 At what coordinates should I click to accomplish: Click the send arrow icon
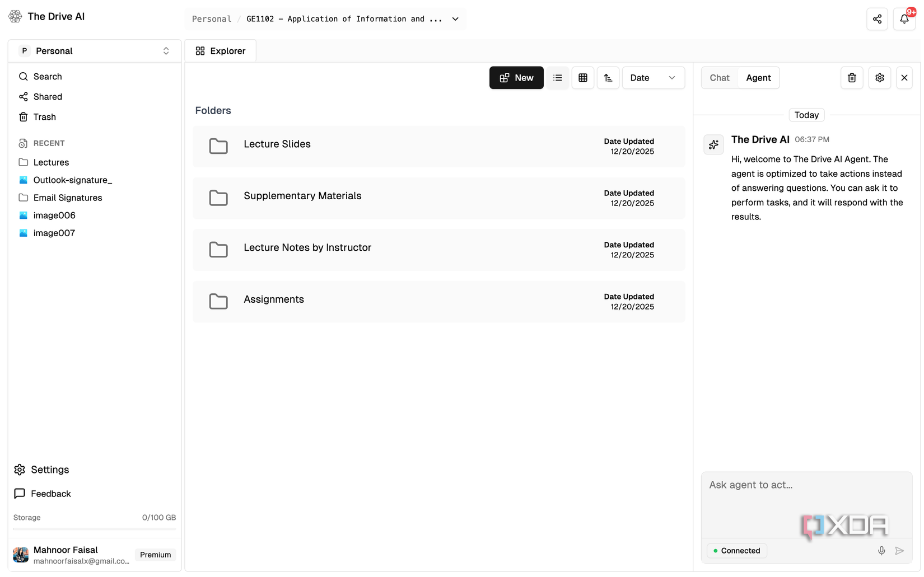coord(899,551)
